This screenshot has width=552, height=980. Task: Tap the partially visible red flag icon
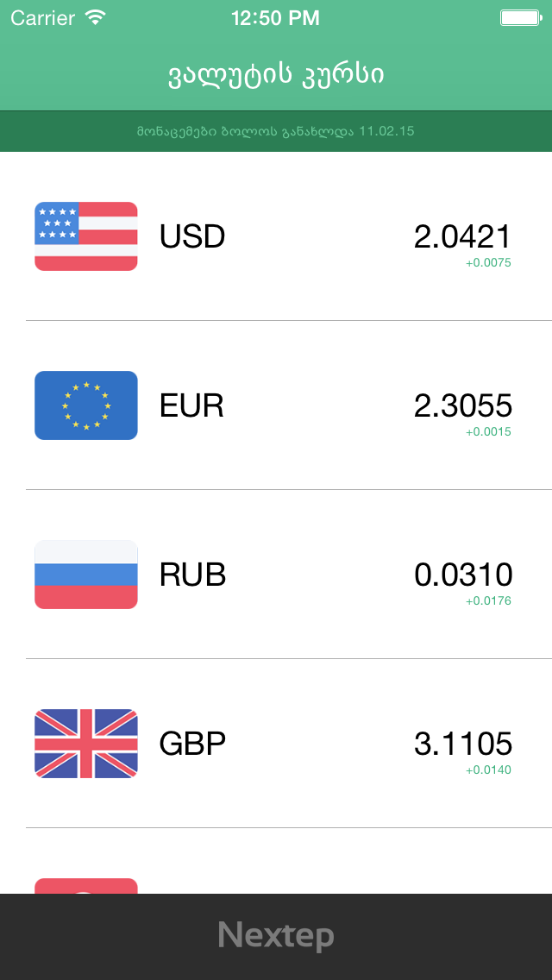click(86, 886)
